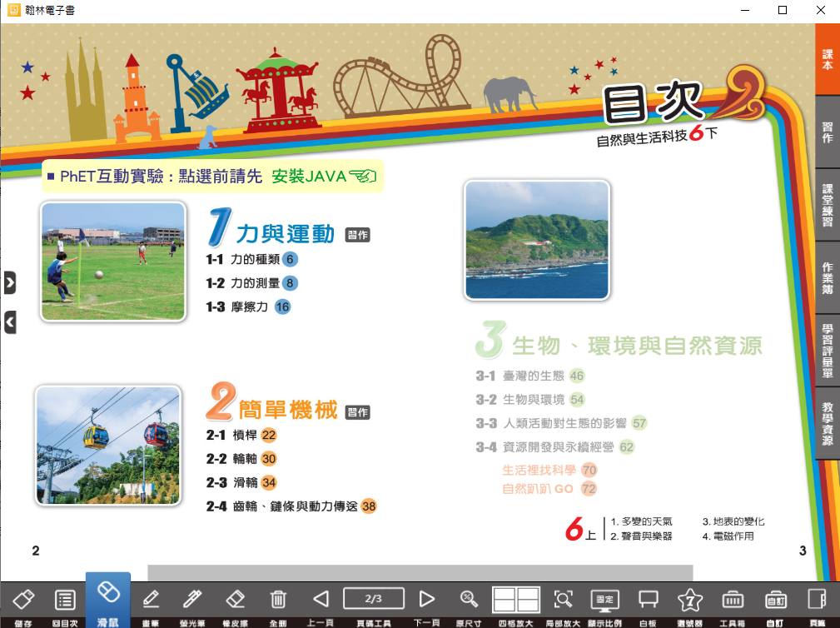Image resolution: width=840 pixels, height=628 pixels.
Task: Click the 安裝JAVA link
Action: click(x=323, y=177)
